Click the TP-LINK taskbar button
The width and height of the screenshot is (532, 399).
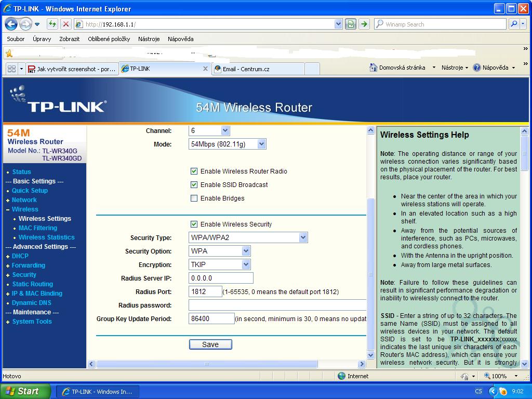tap(97, 392)
